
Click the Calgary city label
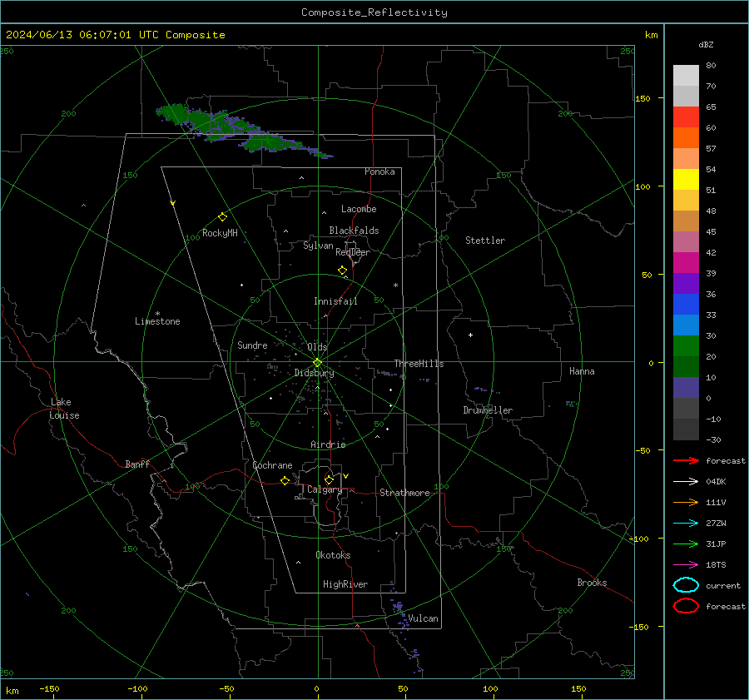coord(325,489)
